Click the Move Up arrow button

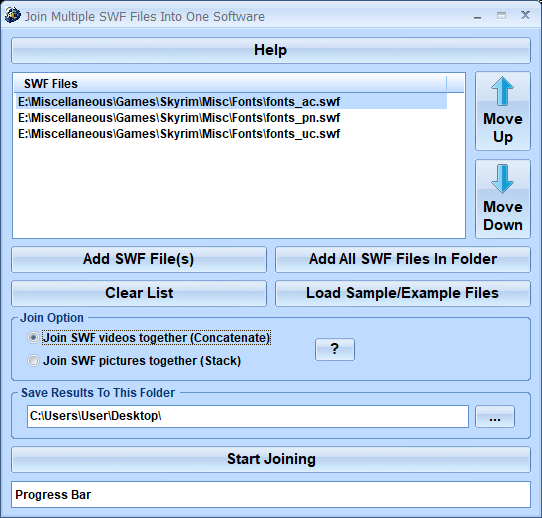tap(503, 111)
